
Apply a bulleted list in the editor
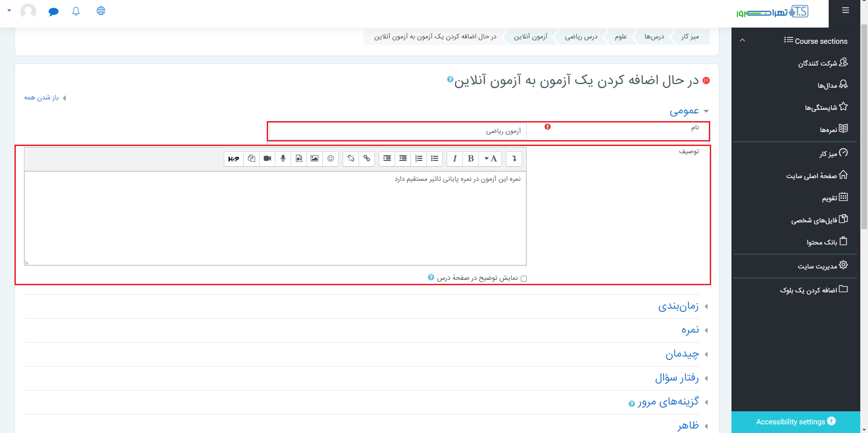(434, 159)
